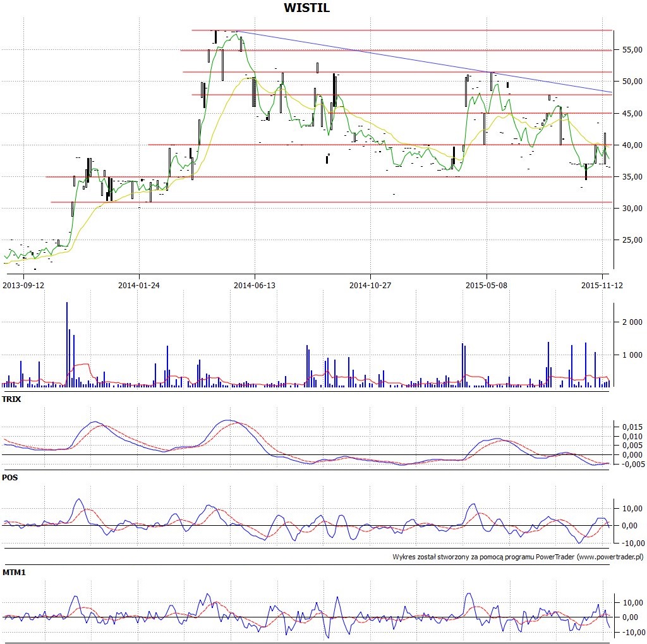This screenshot has height=644, width=647.
Task: Click the WISTIL chart title
Action: 306,8
